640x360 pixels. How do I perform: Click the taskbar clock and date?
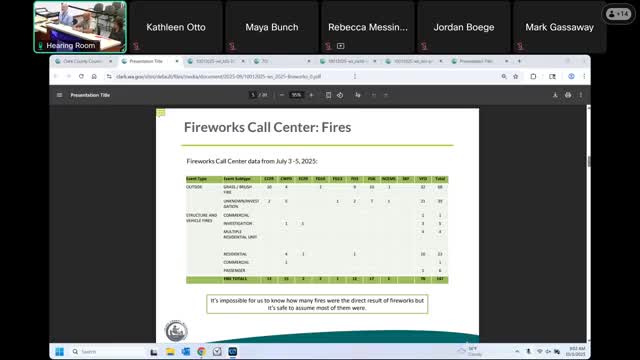tap(575, 351)
